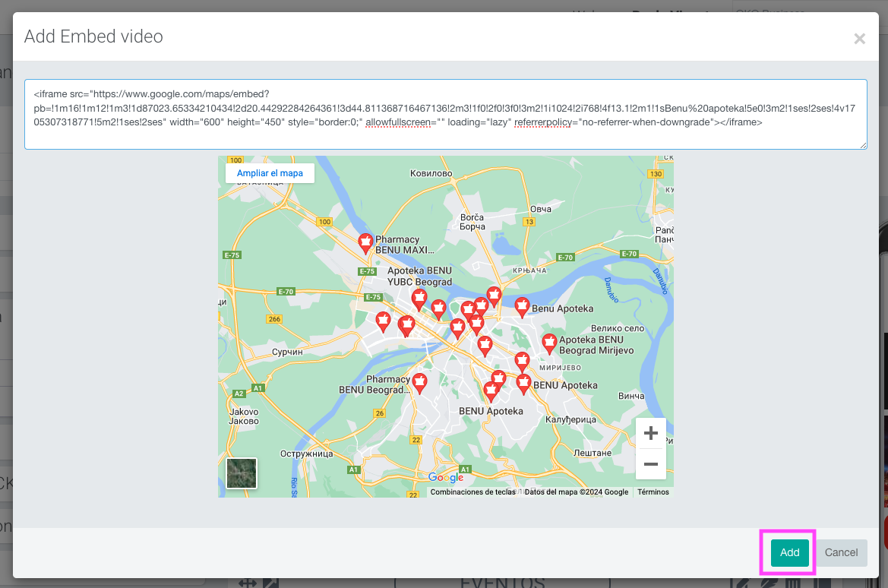Click the 'Borča' place label

coord(472,217)
